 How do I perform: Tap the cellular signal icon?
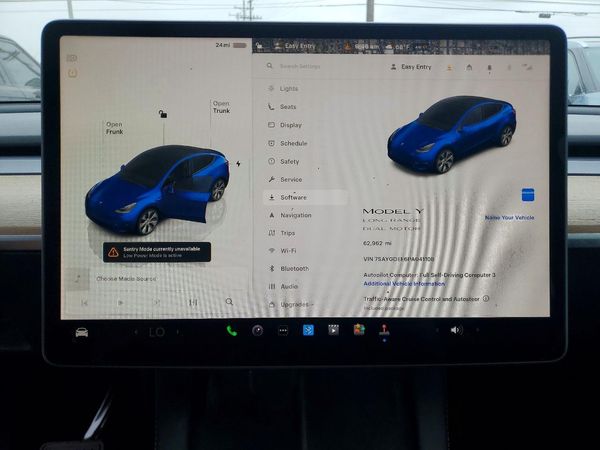point(528,68)
